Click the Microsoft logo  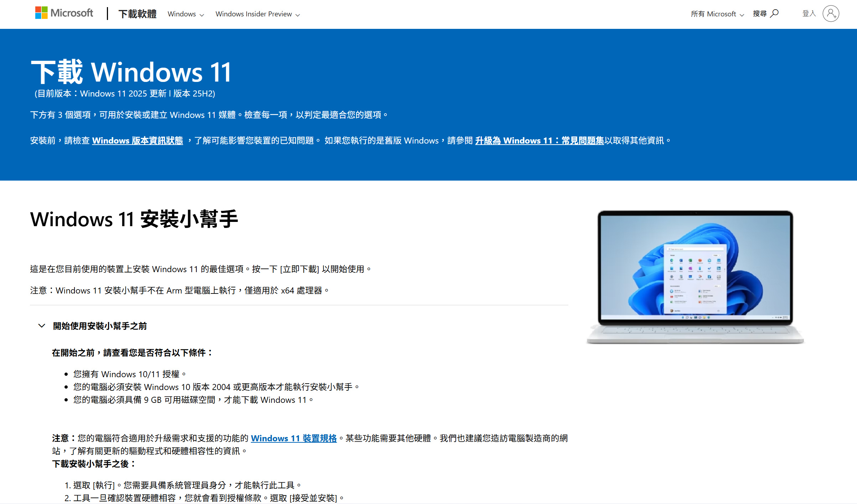pyautogui.click(x=64, y=13)
